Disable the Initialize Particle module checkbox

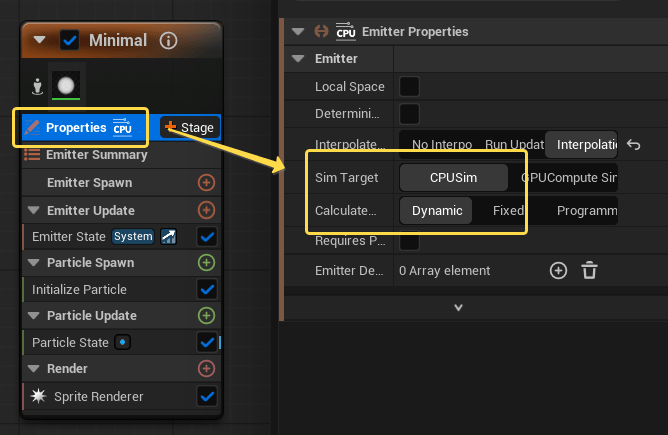click(x=207, y=290)
